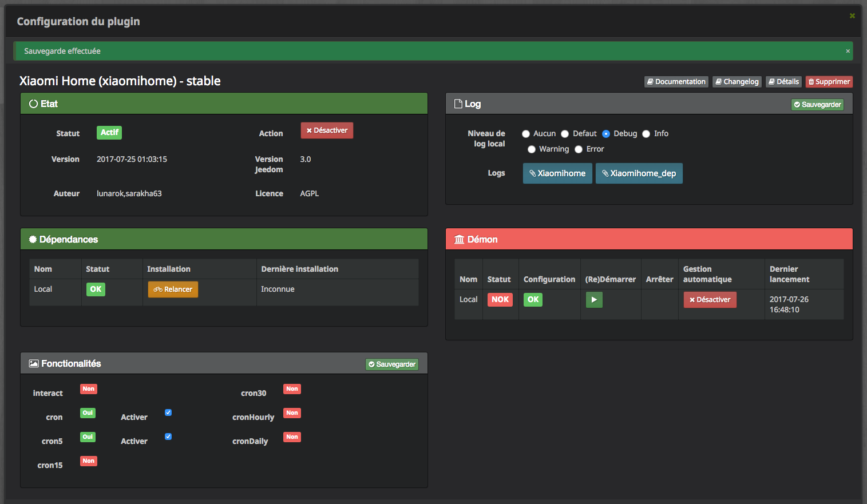Select Error log level

(579, 149)
